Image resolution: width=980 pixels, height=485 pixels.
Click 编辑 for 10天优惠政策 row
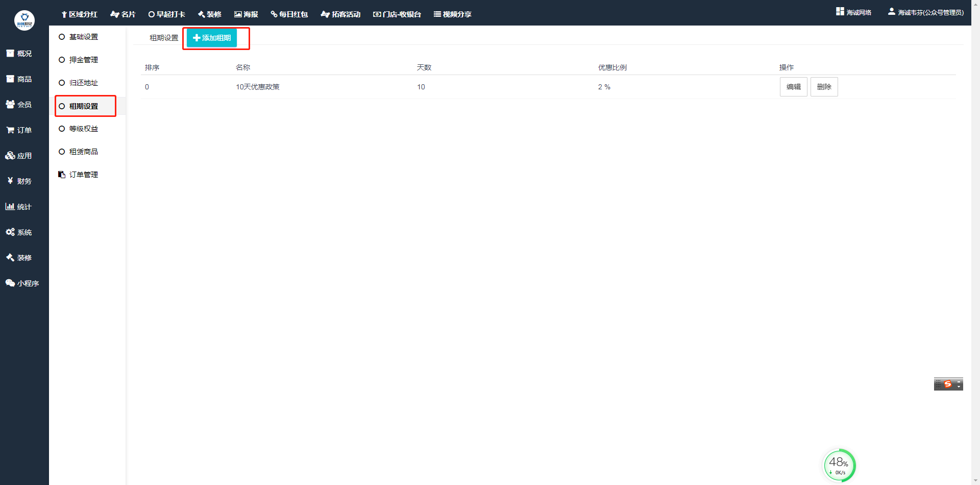(x=794, y=87)
